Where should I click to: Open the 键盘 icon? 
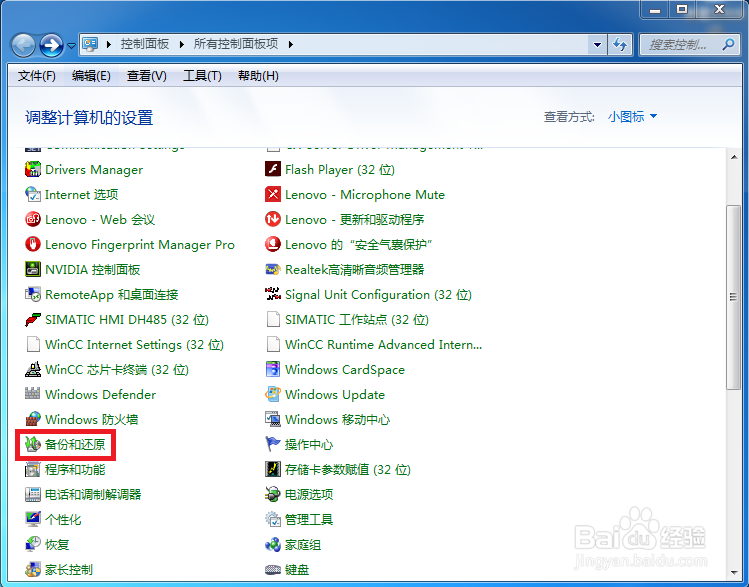tap(273, 569)
